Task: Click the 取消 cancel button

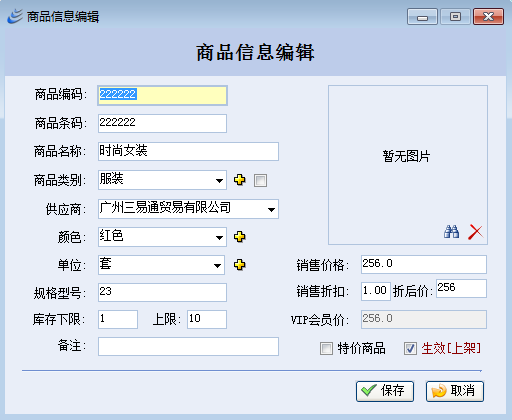Action: tap(455, 391)
